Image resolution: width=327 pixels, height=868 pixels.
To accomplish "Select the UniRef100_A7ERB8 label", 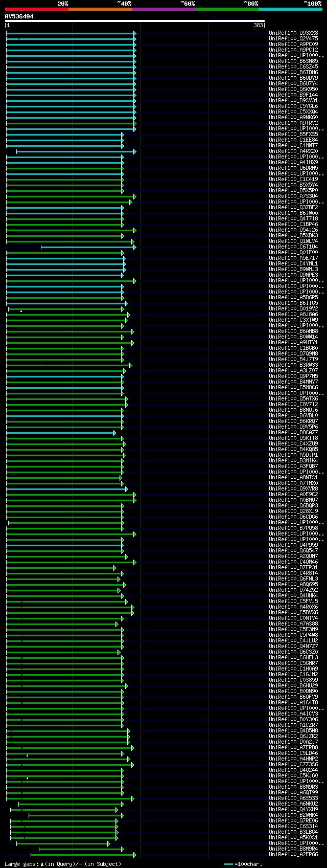I will point(293,747).
